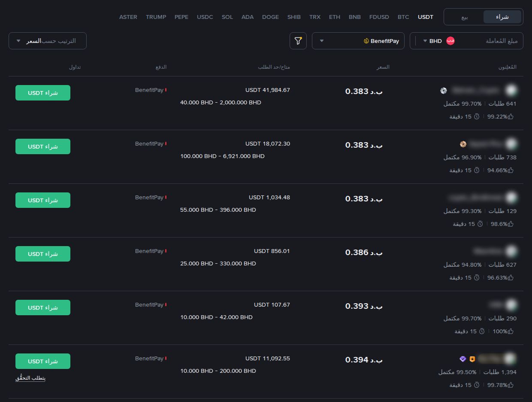Open the filter funnel icon
Viewport: 532px width, 402px height.
coord(298,41)
